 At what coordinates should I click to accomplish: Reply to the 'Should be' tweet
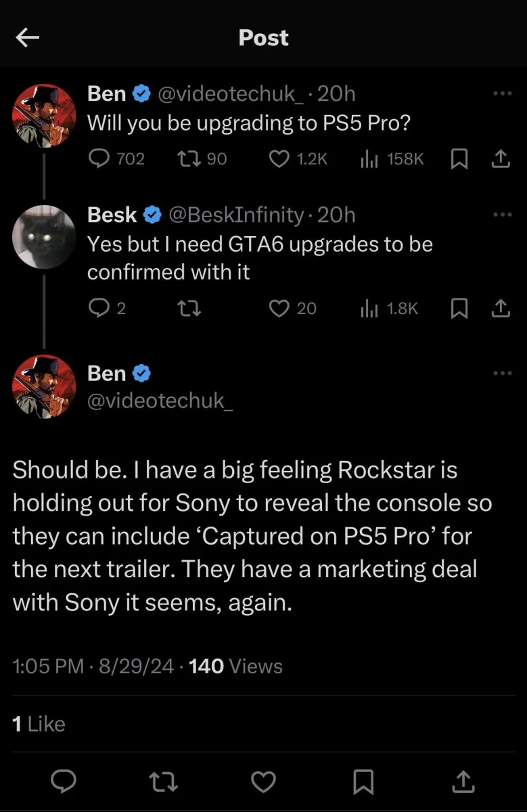coord(63,782)
